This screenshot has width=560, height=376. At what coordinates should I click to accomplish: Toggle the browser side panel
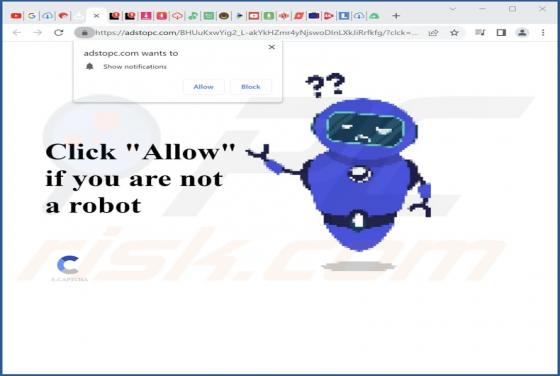pos(501,33)
